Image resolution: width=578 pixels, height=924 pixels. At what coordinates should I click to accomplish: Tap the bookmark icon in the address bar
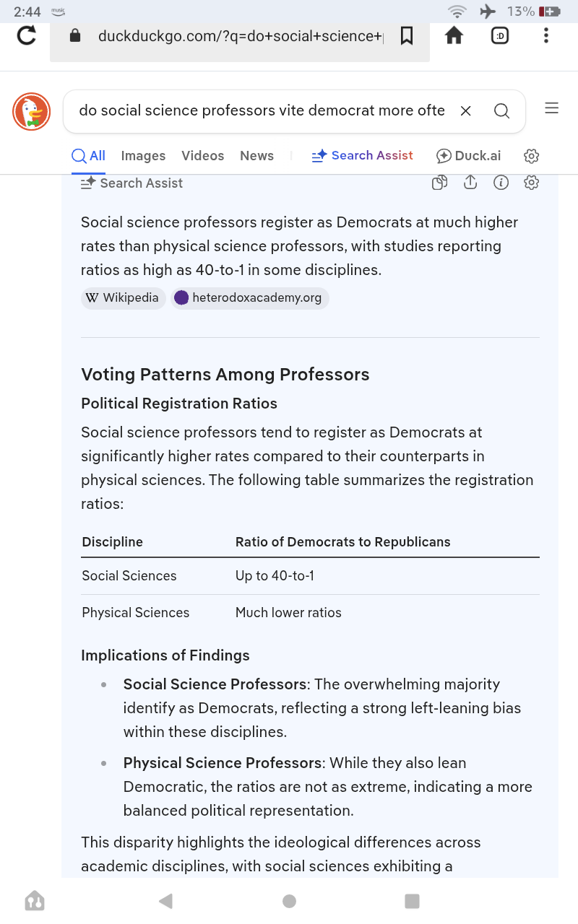click(407, 35)
